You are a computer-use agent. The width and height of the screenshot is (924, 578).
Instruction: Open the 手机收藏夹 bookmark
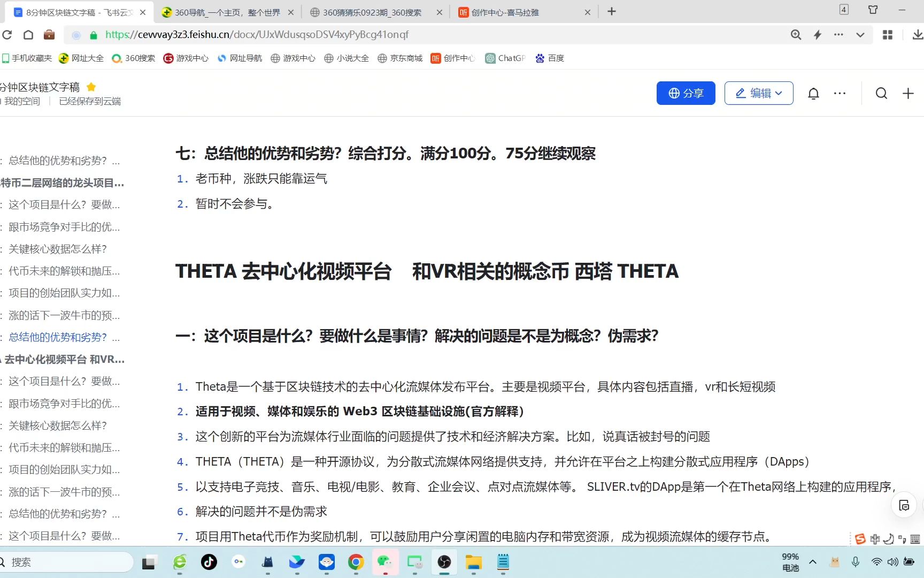point(27,58)
